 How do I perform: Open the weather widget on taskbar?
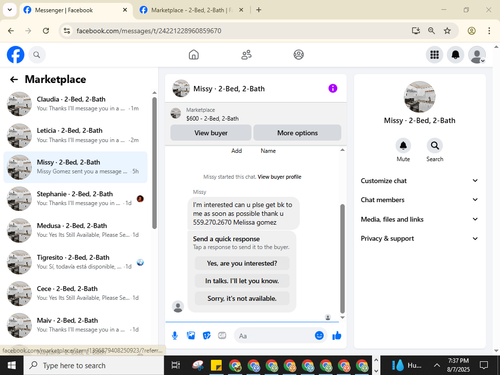[406, 365]
